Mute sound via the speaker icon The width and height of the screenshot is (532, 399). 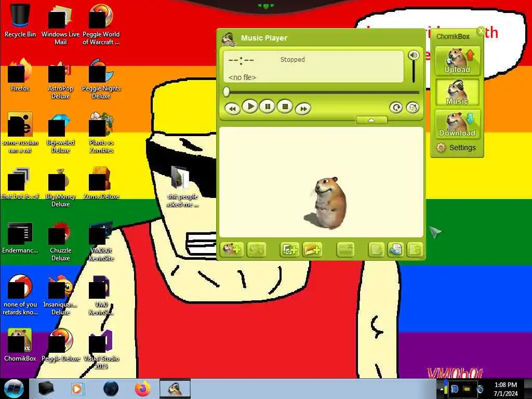click(413, 55)
